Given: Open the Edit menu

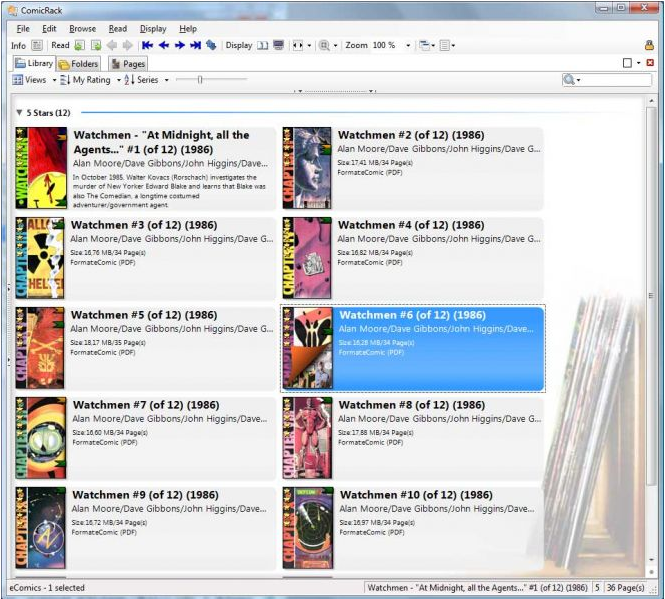Looking at the screenshot, I should (49, 29).
